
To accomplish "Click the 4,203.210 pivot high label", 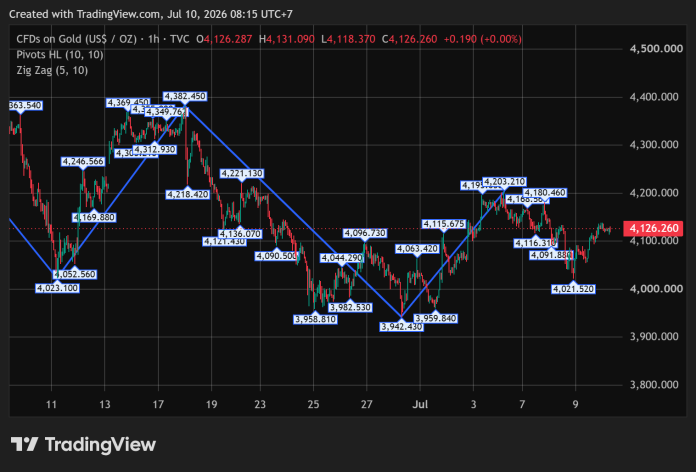I will [504, 182].
